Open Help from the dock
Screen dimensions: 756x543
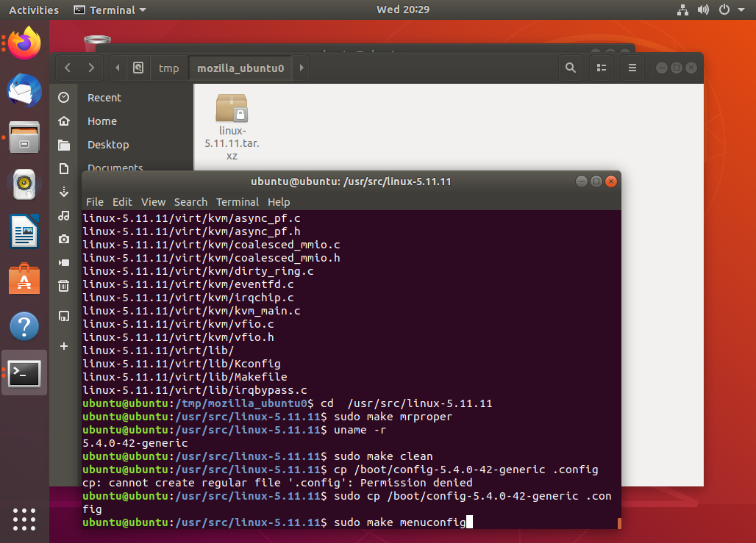coord(24,326)
